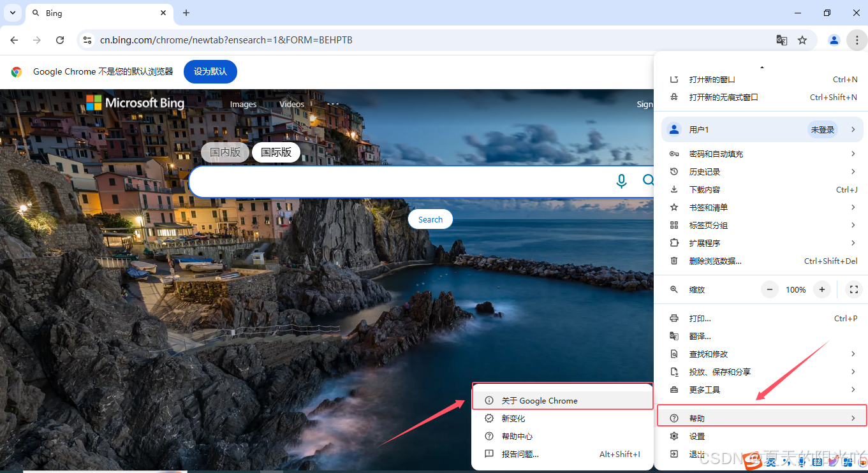
Task: Click the gear icon beside 设置
Action: pyautogui.click(x=674, y=436)
